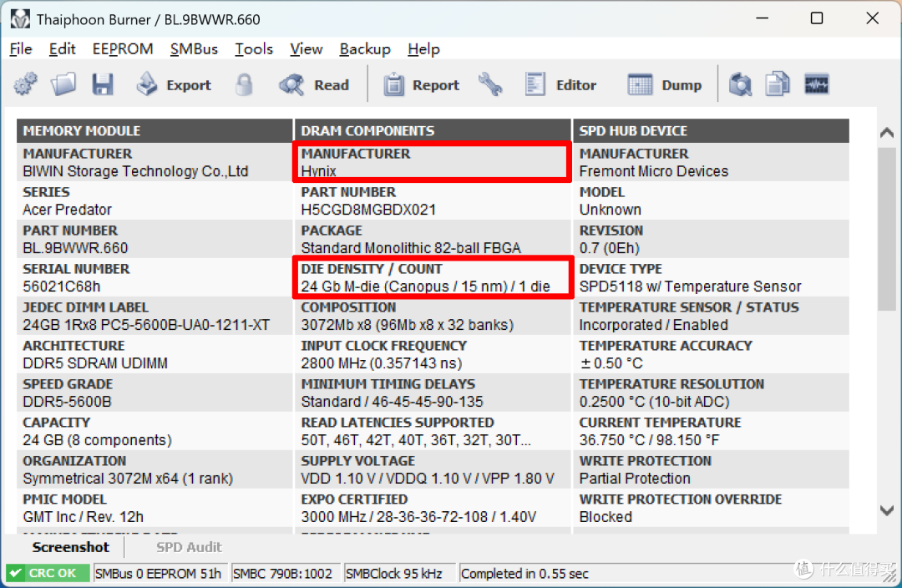Click the Read toolbar button
The height and width of the screenshot is (588, 902).
315,84
